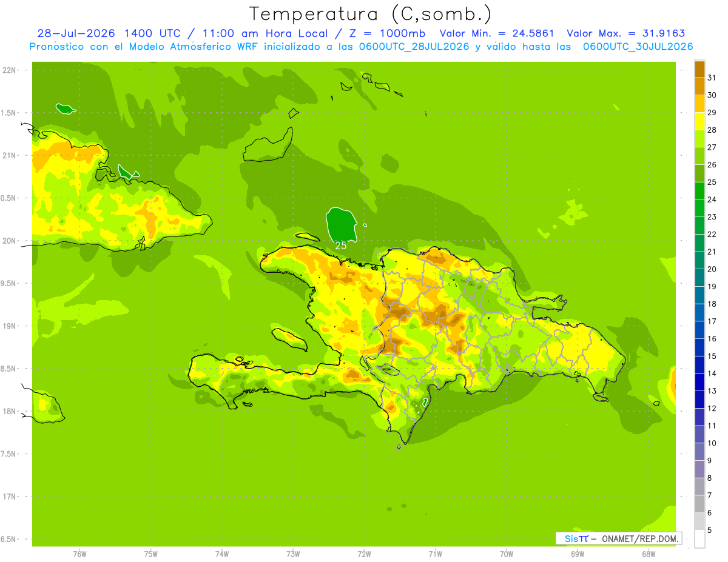Click the "5" color bar scale label
728x562 pixels.
710,530
